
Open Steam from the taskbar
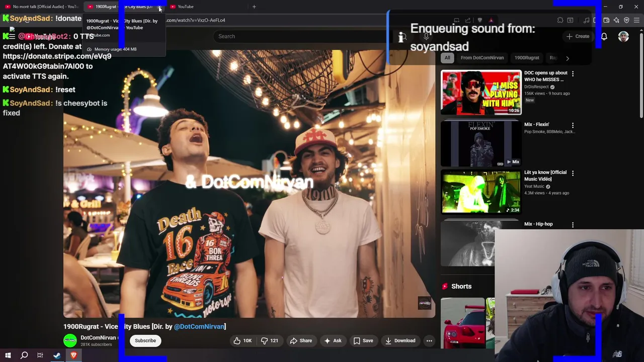click(57, 355)
